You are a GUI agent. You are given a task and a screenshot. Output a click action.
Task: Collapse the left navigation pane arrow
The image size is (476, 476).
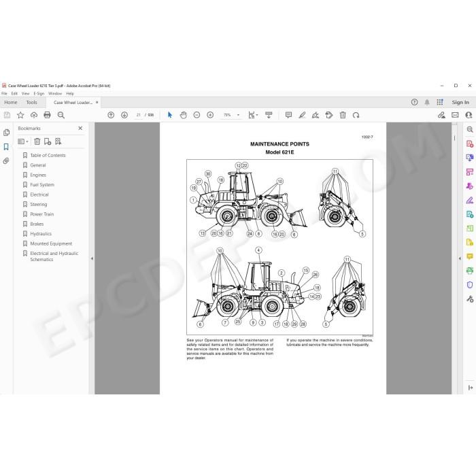92,258
